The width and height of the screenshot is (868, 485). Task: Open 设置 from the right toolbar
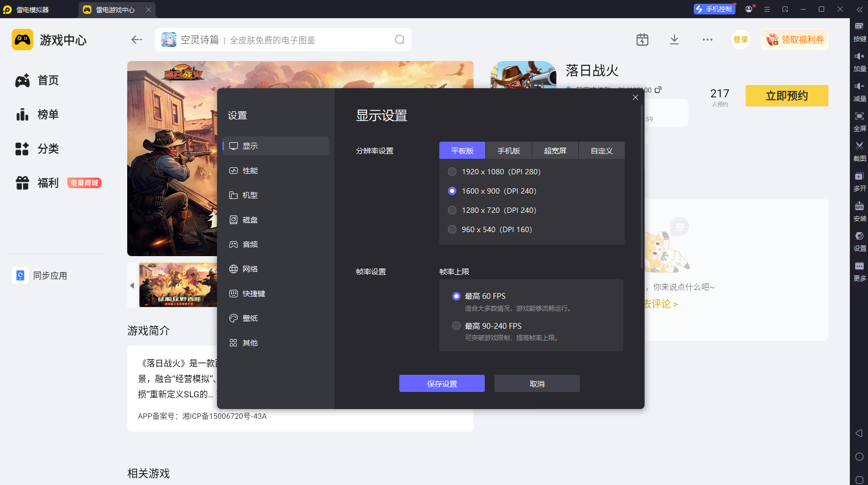(859, 241)
